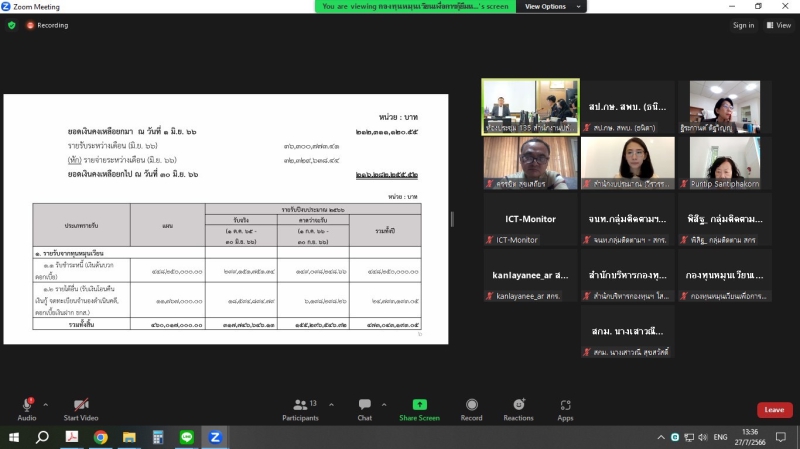Click the green encryption shield icon
The width and height of the screenshot is (800, 449).
(12, 25)
